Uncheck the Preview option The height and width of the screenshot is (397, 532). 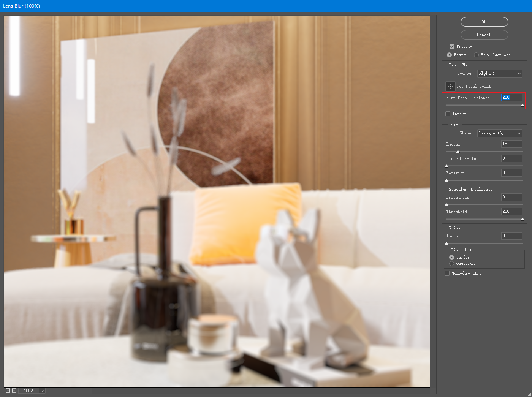pos(452,46)
